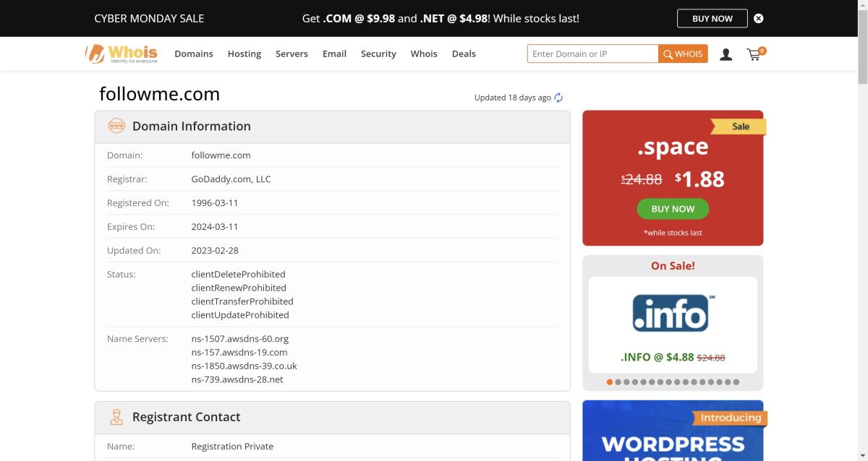Click the page vertical scrollbar
The width and height of the screenshot is (868, 461).
point(862,217)
